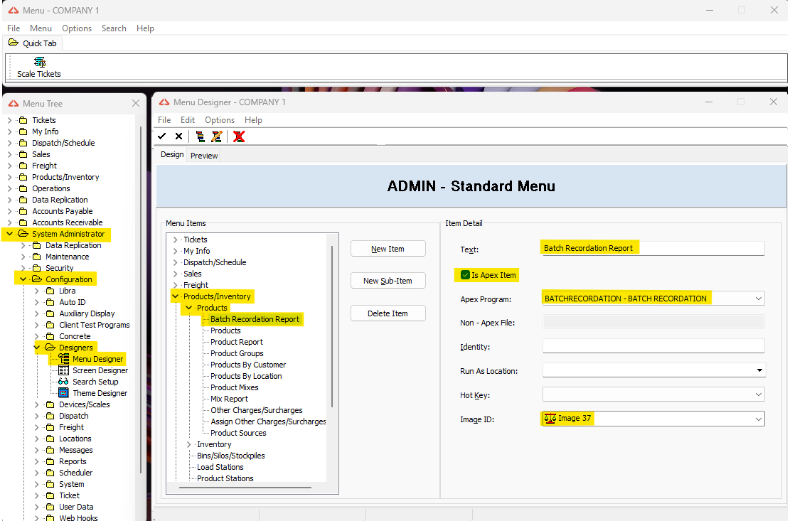The height and width of the screenshot is (521, 812).
Task: Select Batch Recordation Report in Menu Items
Action: pyautogui.click(x=255, y=319)
